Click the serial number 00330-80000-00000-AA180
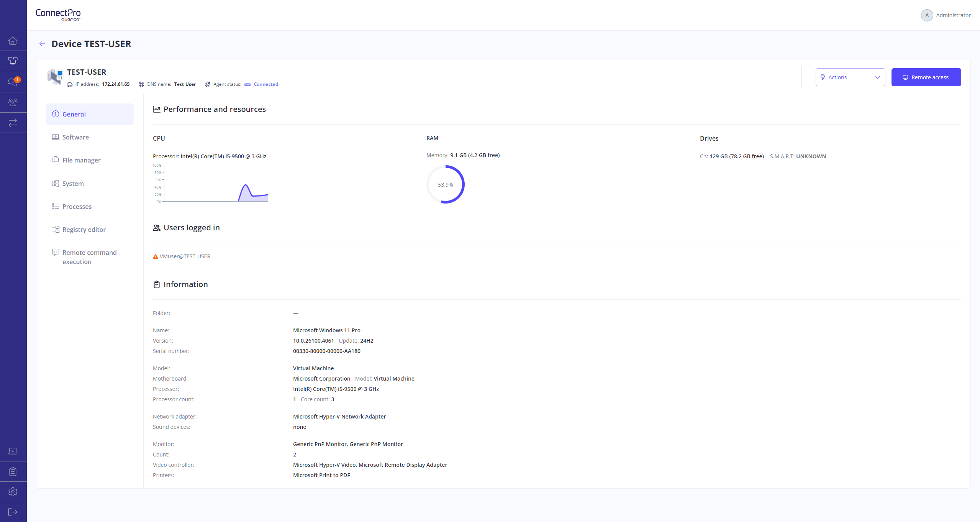 pos(327,351)
